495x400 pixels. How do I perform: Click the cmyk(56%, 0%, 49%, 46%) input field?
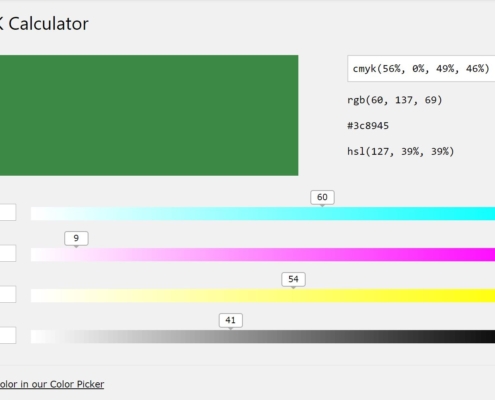click(x=421, y=69)
